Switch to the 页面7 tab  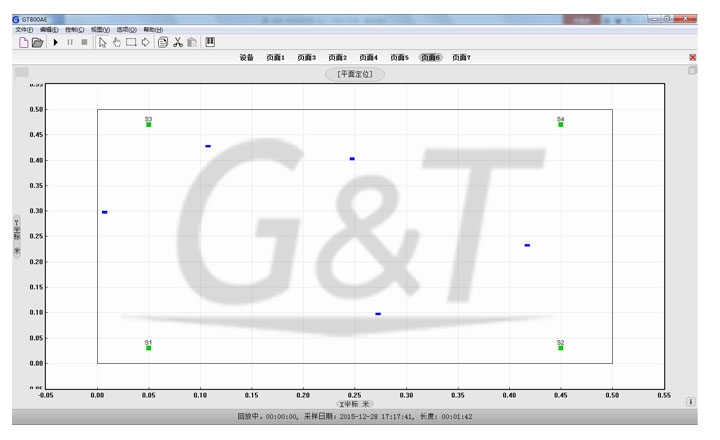pos(461,57)
